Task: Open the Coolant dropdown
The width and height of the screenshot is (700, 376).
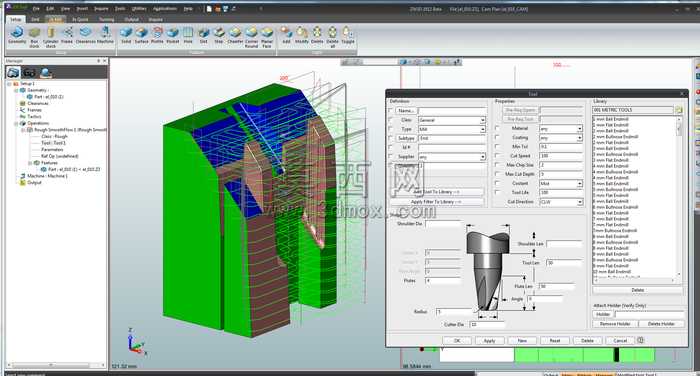Action: tap(579, 184)
